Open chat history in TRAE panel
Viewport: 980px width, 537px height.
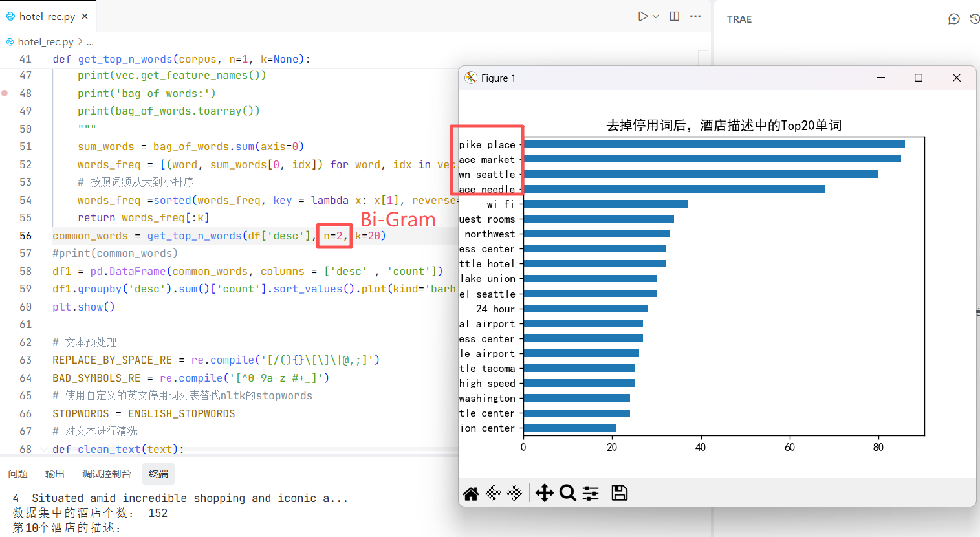pyautogui.click(x=974, y=19)
